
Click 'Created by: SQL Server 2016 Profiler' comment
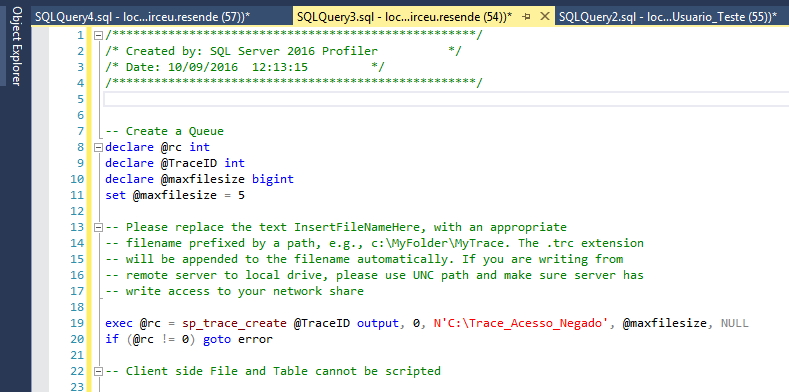[x=252, y=51]
